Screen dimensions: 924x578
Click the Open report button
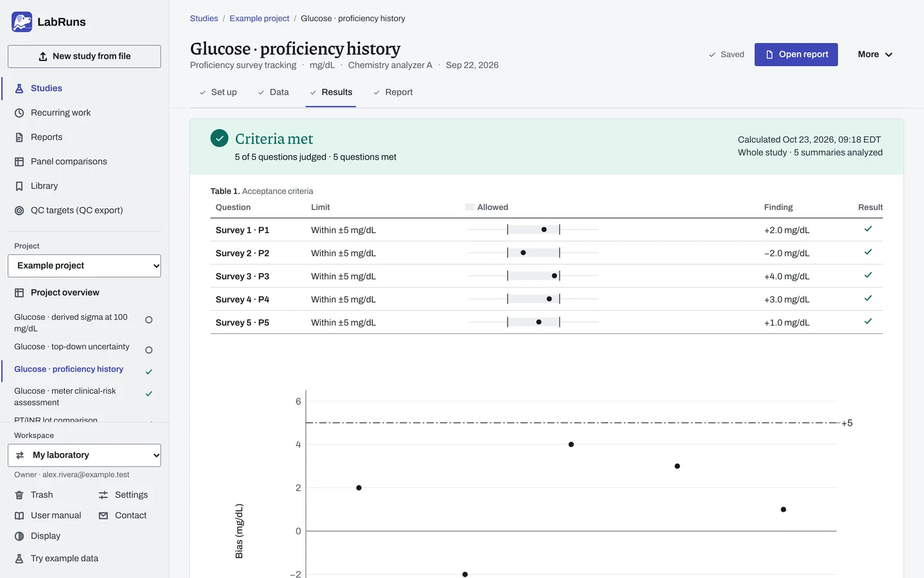tap(796, 55)
